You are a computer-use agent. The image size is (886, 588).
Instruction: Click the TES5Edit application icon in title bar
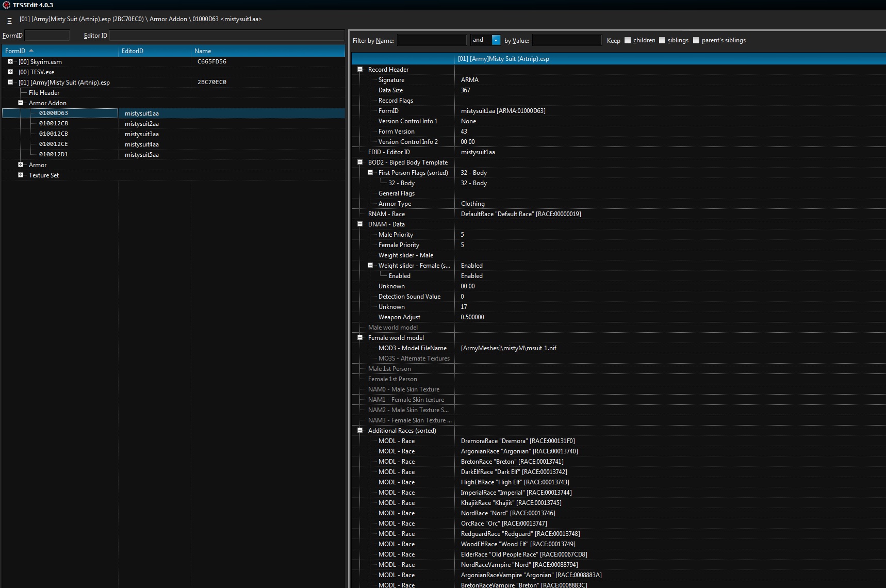pos(6,5)
